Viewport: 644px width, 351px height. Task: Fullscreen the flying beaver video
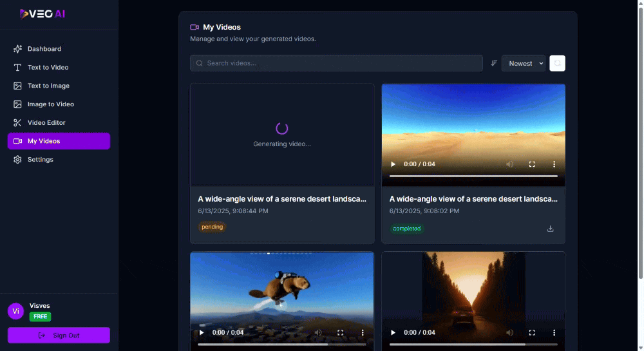341,332
